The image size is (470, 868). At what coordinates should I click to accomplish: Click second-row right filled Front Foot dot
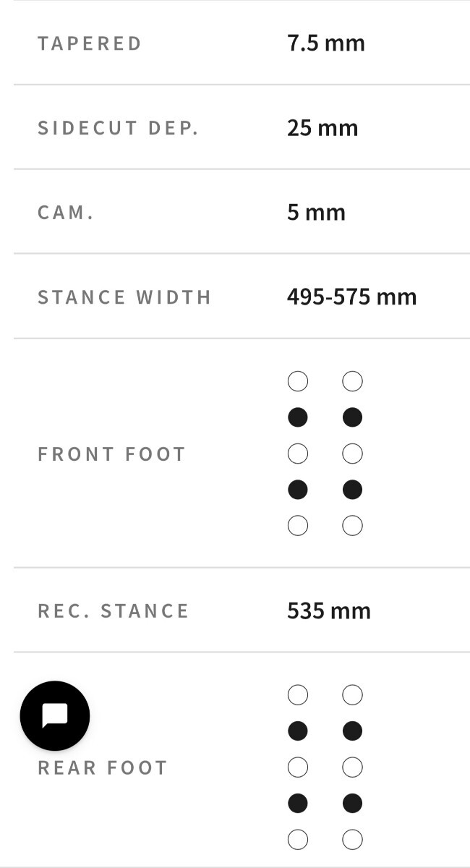352,417
